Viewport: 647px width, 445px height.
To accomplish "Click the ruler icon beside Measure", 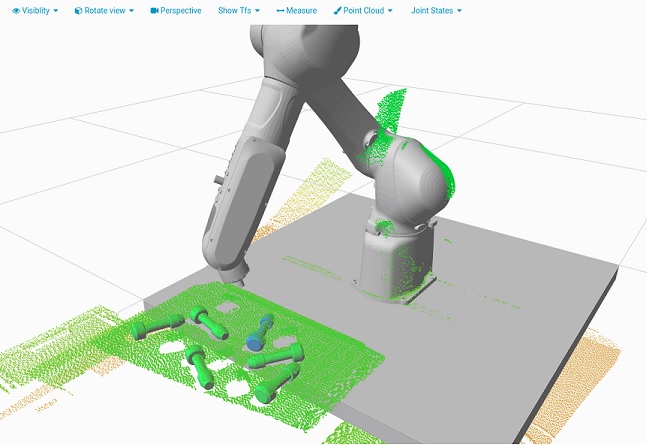I will 280,11.
